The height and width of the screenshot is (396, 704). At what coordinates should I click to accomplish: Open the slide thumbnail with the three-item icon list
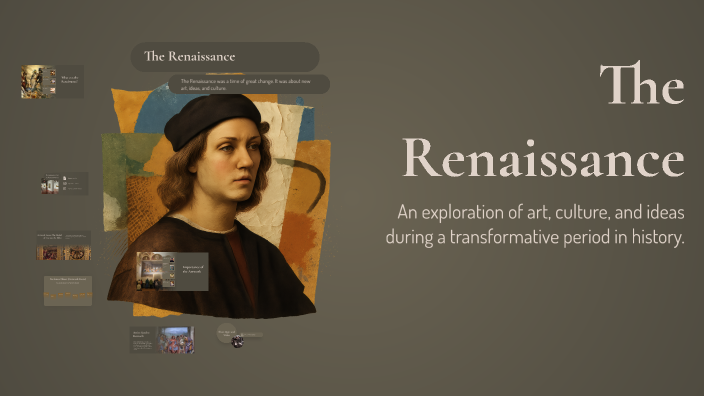[64, 183]
